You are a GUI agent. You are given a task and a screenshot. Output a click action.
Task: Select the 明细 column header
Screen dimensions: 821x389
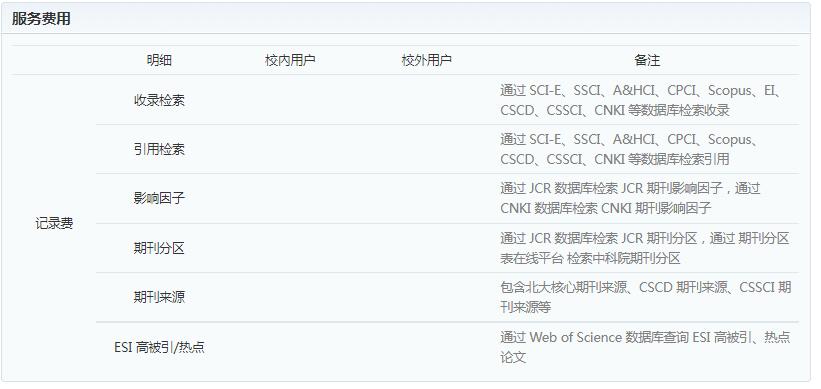coord(159,60)
